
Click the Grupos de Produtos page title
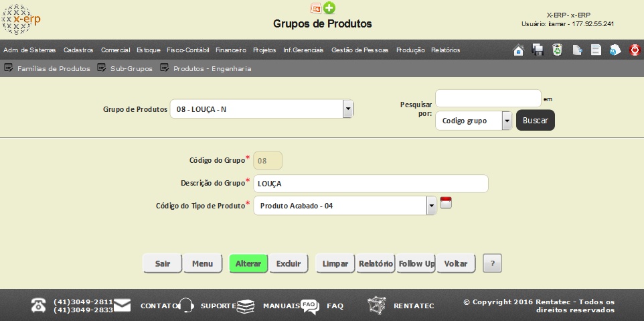pos(323,24)
